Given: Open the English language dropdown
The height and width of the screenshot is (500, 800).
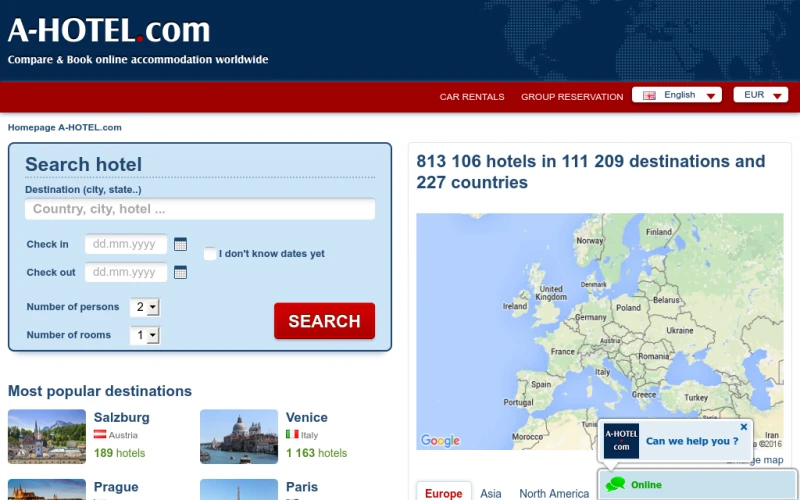Looking at the screenshot, I should pyautogui.click(x=677, y=95).
